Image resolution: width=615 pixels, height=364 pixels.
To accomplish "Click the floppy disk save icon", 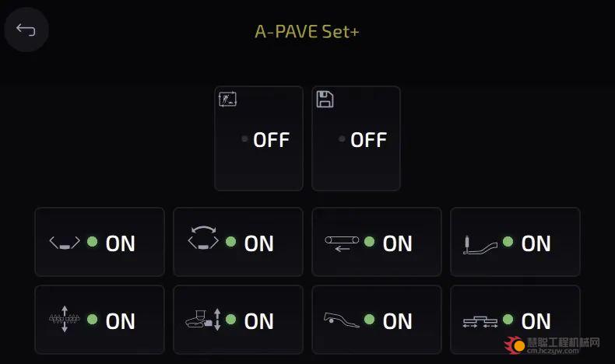I will pos(325,99).
